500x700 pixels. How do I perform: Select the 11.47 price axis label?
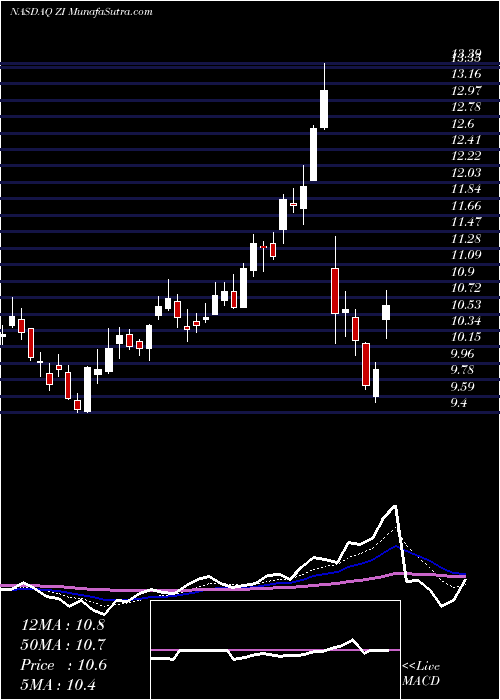(466, 222)
